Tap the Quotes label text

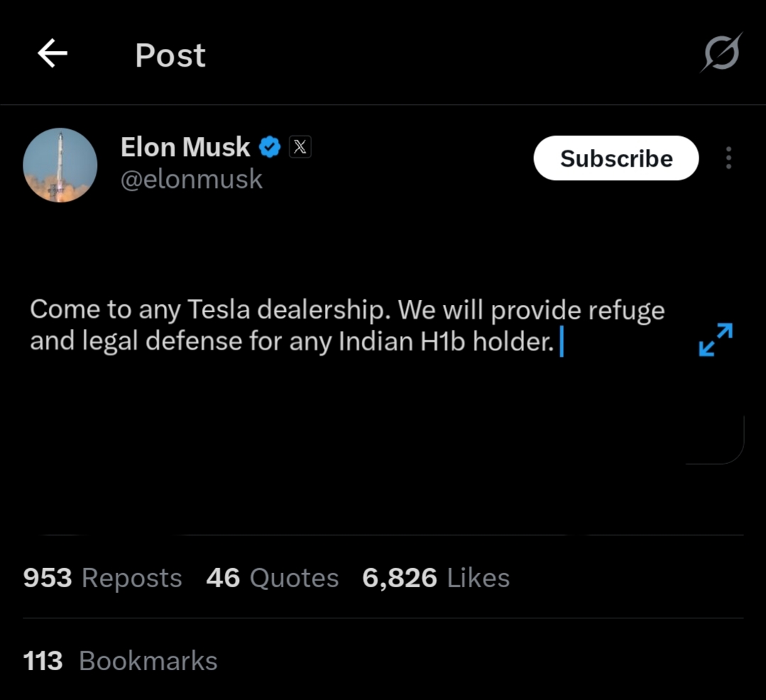coord(294,578)
